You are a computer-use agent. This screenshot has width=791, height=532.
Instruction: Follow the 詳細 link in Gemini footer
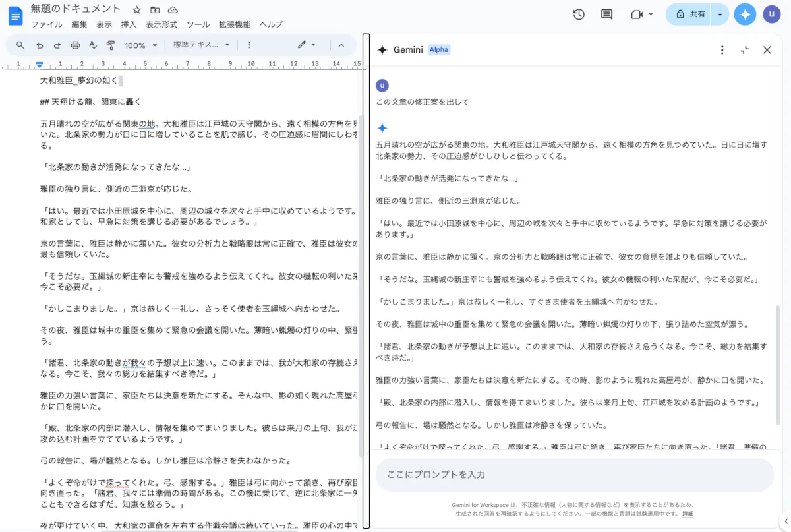pyautogui.click(x=688, y=514)
